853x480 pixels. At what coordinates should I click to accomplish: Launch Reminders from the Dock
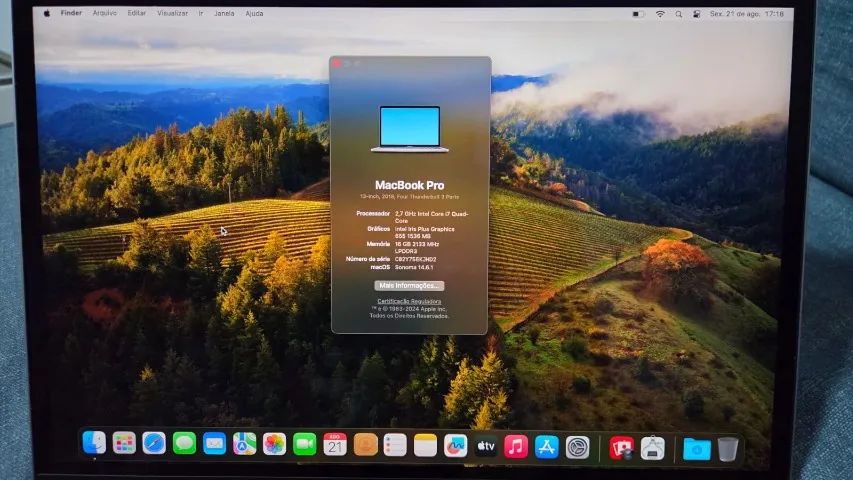(395, 445)
